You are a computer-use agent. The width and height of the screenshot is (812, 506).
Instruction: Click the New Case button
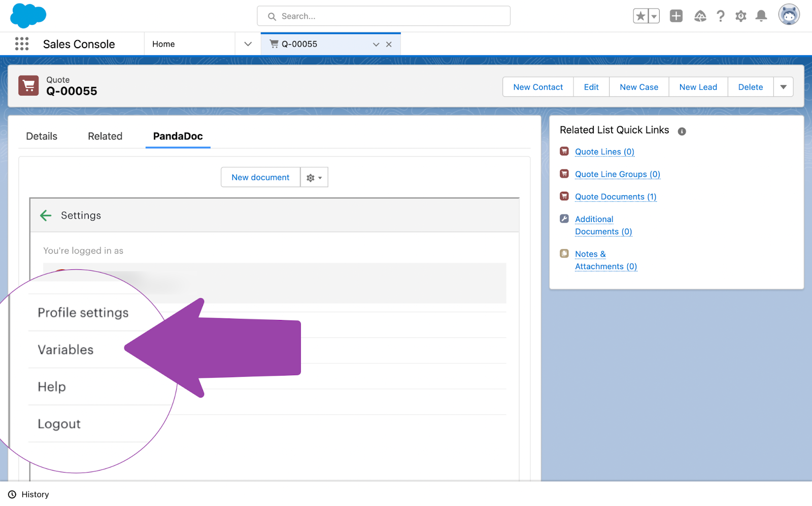(x=639, y=87)
